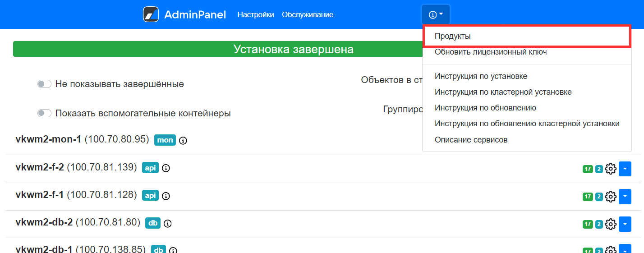The height and width of the screenshot is (253, 644).
Task: Open gear settings for vkwm2-db-2
Action: tap(611, 224)
